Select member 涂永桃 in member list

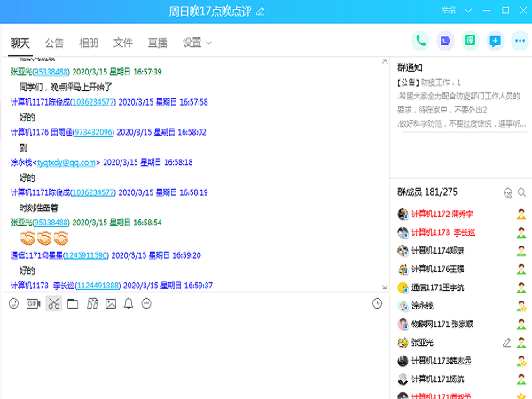(461, 306)
